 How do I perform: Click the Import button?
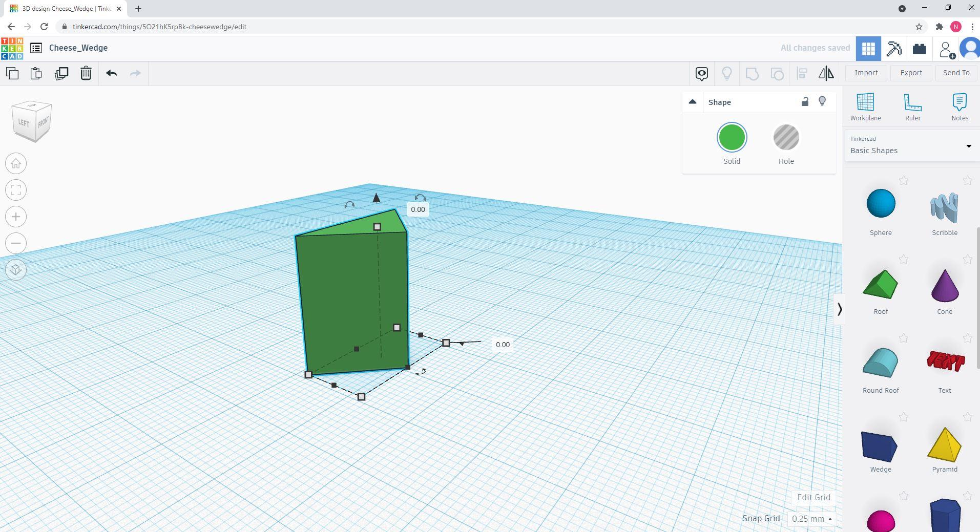click(x=866, y=73)
